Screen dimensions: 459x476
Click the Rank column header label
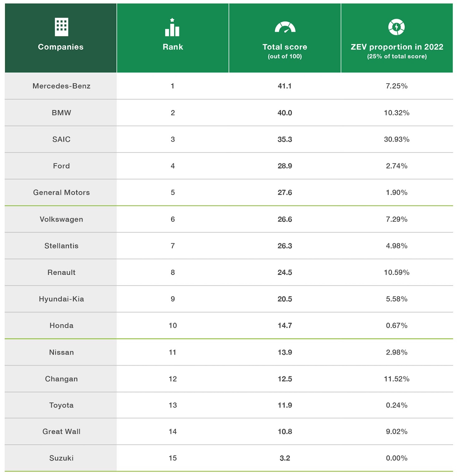coord(173,47)
